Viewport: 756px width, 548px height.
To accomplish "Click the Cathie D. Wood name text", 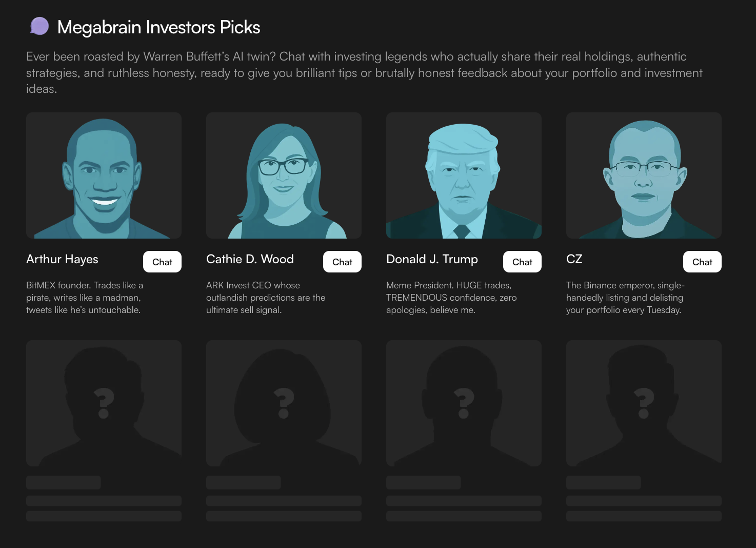I will 250,259.
